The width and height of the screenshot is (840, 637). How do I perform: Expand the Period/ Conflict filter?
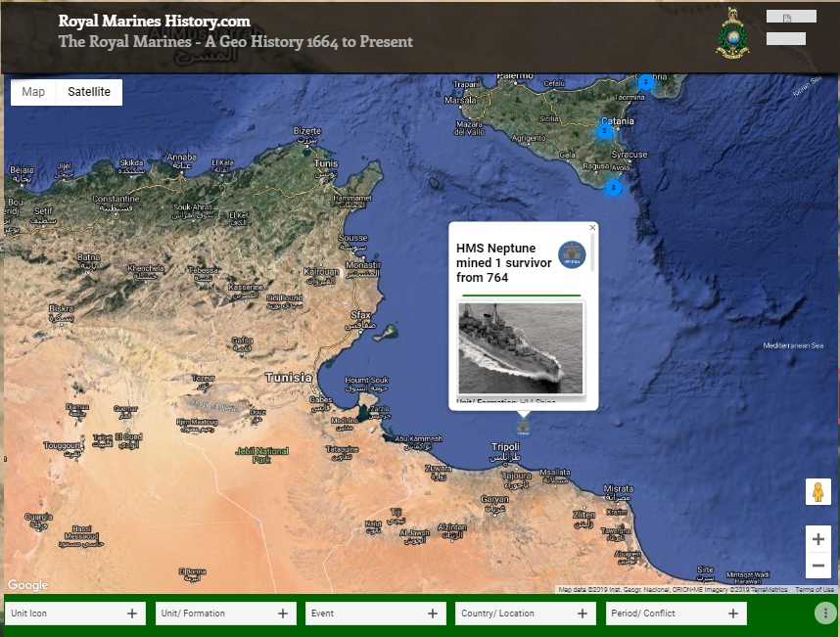click(x=676, y=614)
